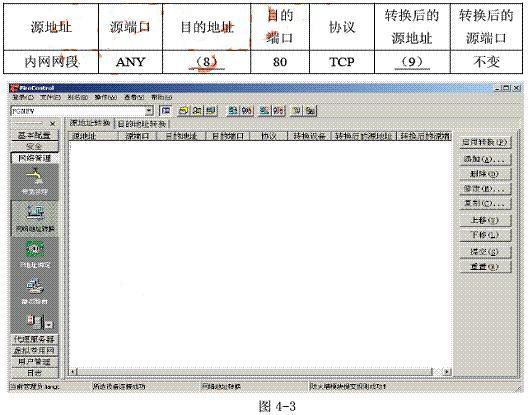Close the sidebar panel with the X
Screen dimensions: 528x415
click(52, 124)
